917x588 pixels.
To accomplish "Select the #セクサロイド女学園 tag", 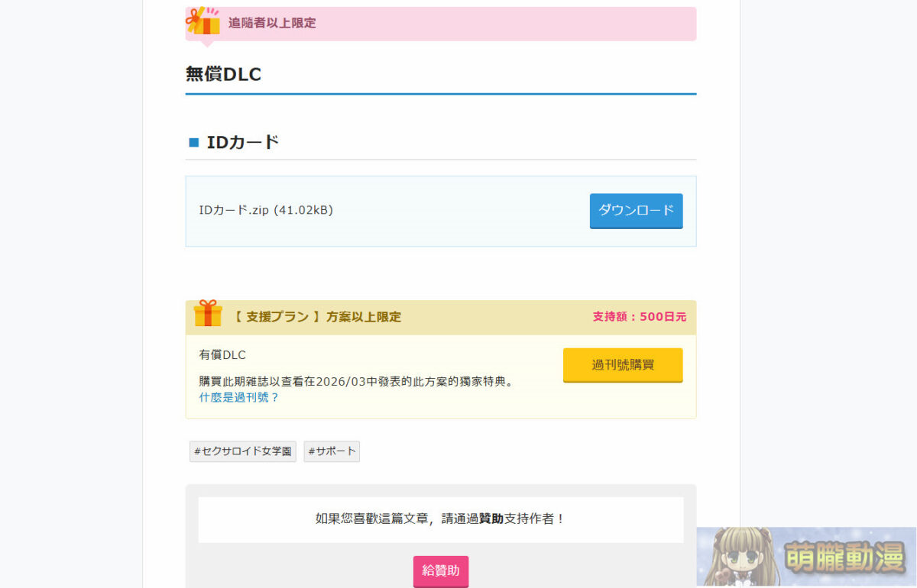I will [243, 451].
